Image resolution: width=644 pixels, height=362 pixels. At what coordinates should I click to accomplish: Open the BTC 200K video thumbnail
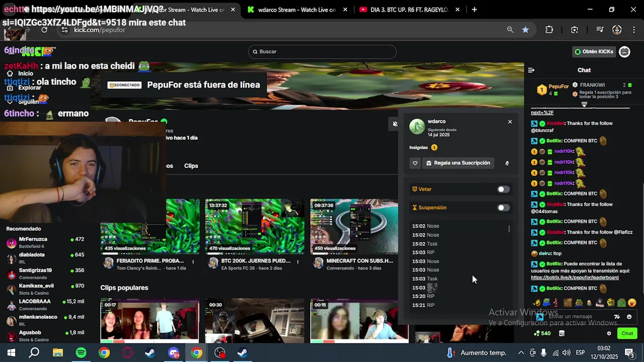[x=255, y=226]
